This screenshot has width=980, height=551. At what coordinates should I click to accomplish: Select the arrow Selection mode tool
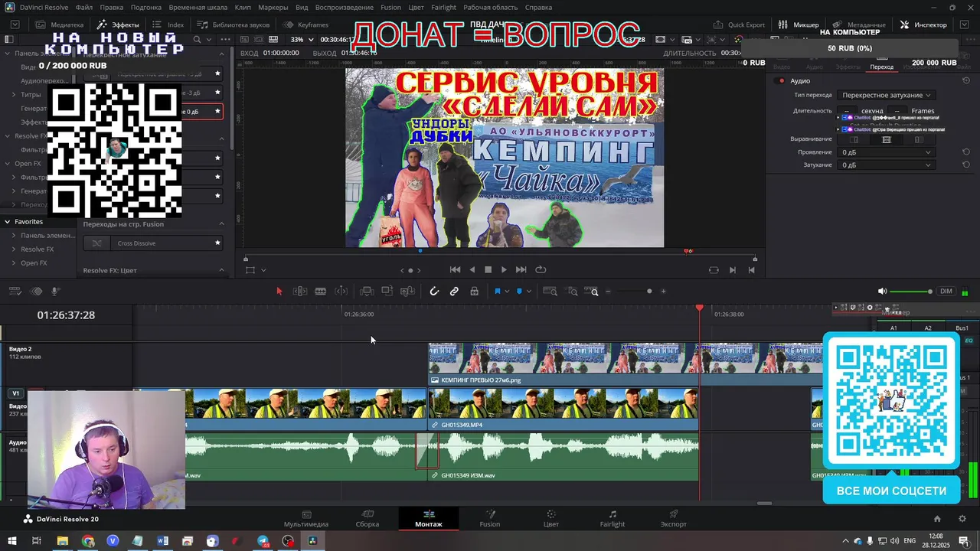[x=279, y=291]
